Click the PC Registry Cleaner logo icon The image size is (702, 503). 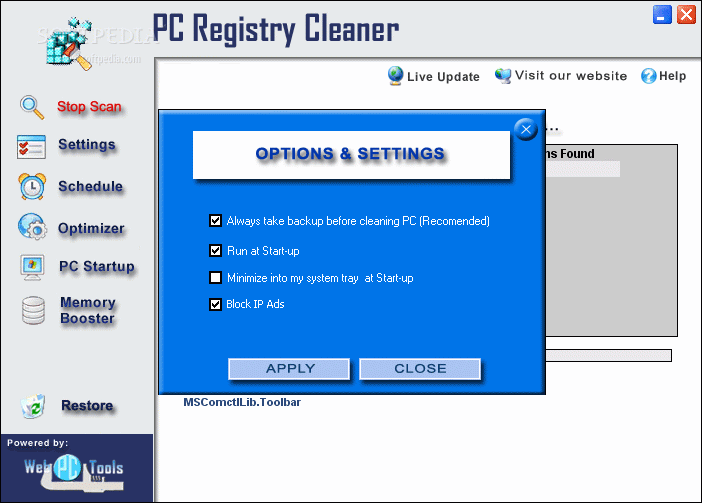click(69, 43)
